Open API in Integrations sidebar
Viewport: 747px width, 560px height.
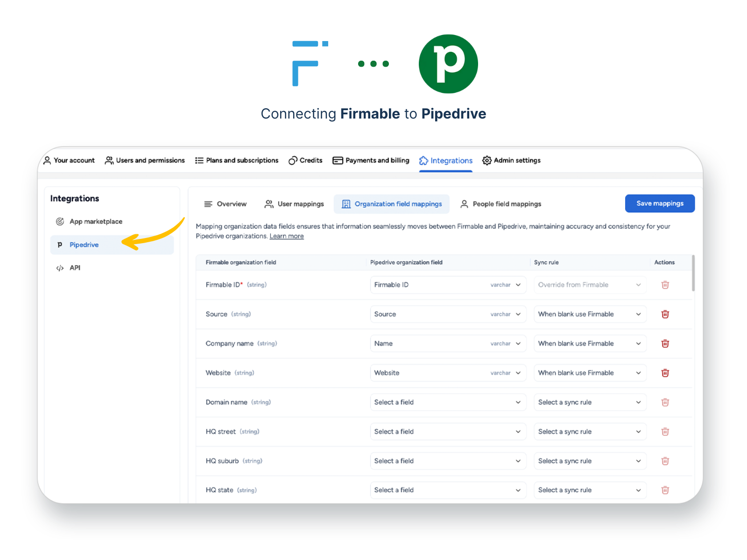click(x=112, y=268)
